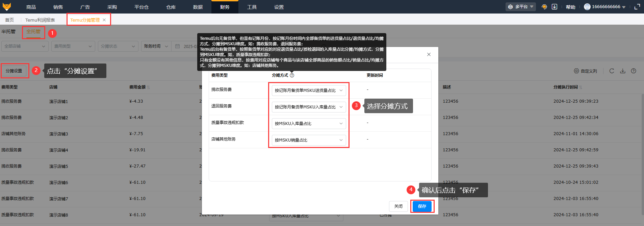
Task: Click the 描述 column header
Action: [x=447, y=87]
